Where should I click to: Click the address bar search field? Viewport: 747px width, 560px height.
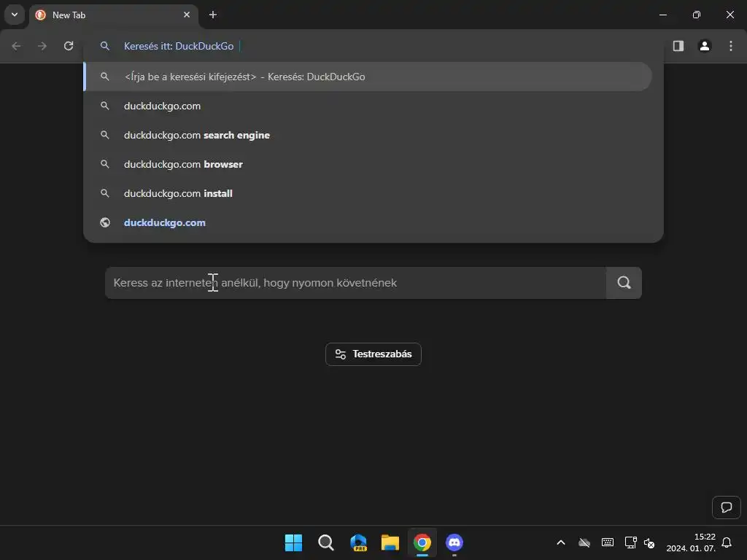(373, 46)
